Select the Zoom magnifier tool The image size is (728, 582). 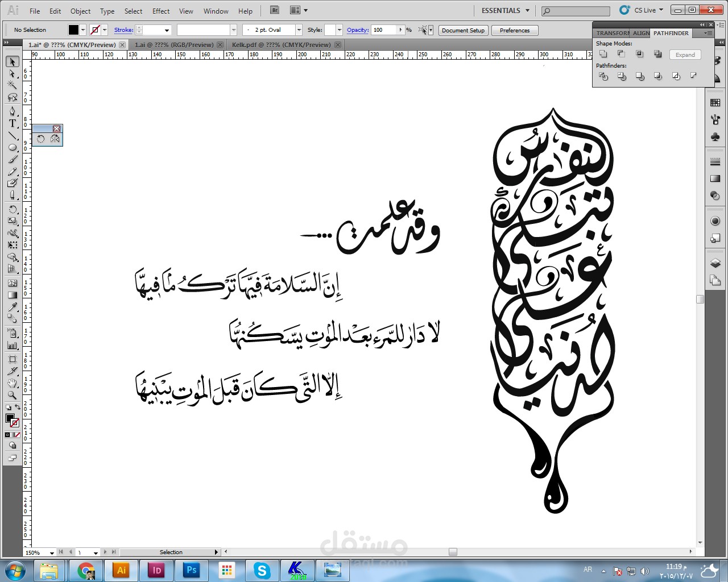pos(12,396)
